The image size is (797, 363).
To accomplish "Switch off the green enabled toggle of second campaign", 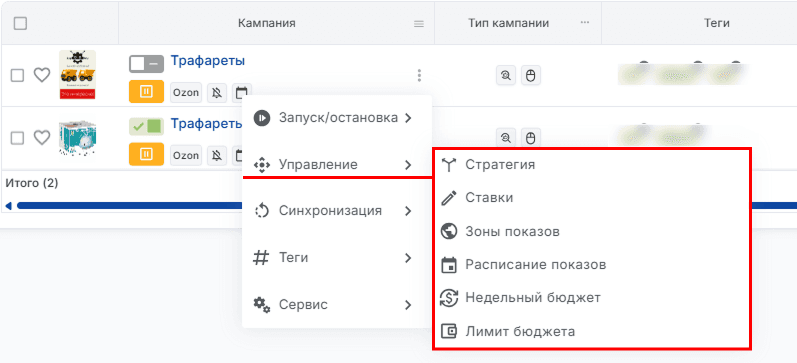I will [146, 126].
